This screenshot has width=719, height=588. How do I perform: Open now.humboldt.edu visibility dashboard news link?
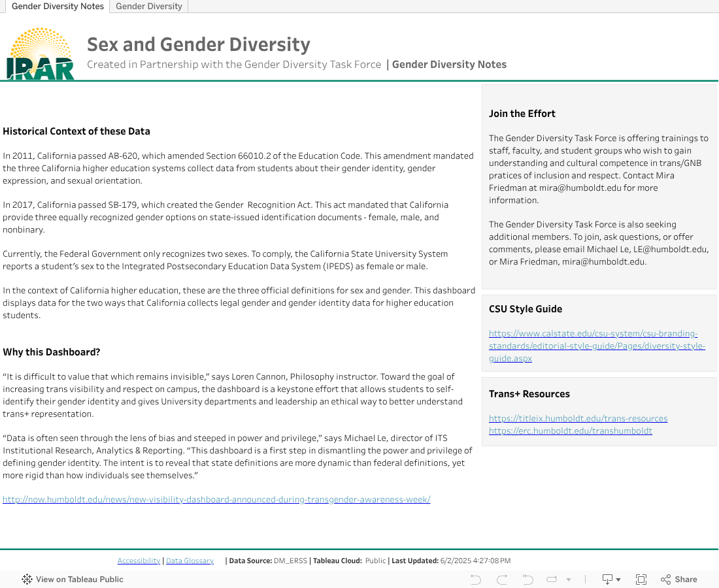tap(216, 500)
